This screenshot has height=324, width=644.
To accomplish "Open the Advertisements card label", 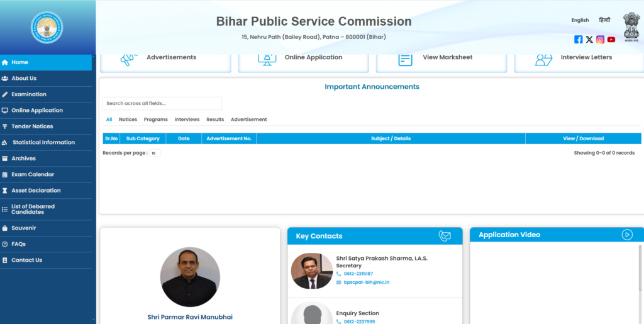I will pyautogui.click(x=171, y=57).
